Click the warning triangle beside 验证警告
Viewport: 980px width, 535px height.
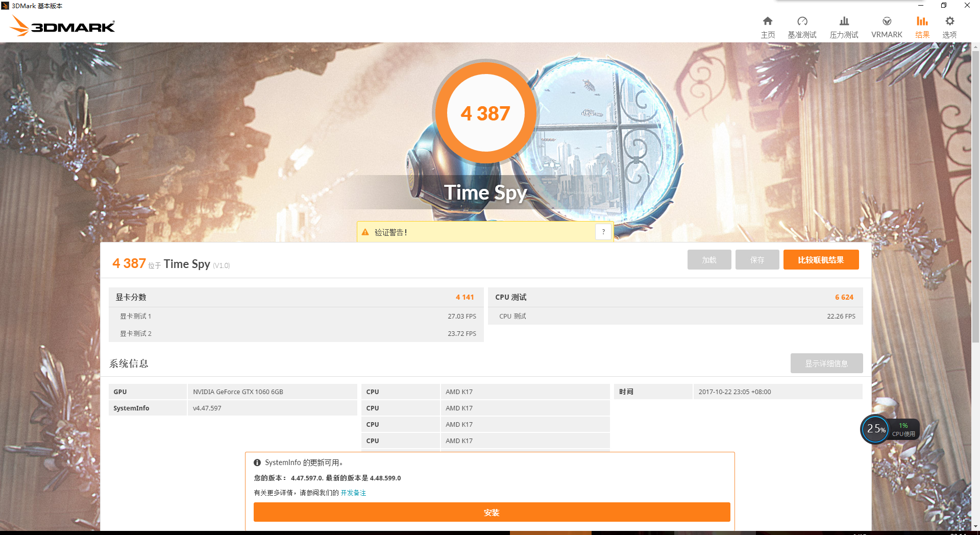pyautogui.click(x=365, y=232)
